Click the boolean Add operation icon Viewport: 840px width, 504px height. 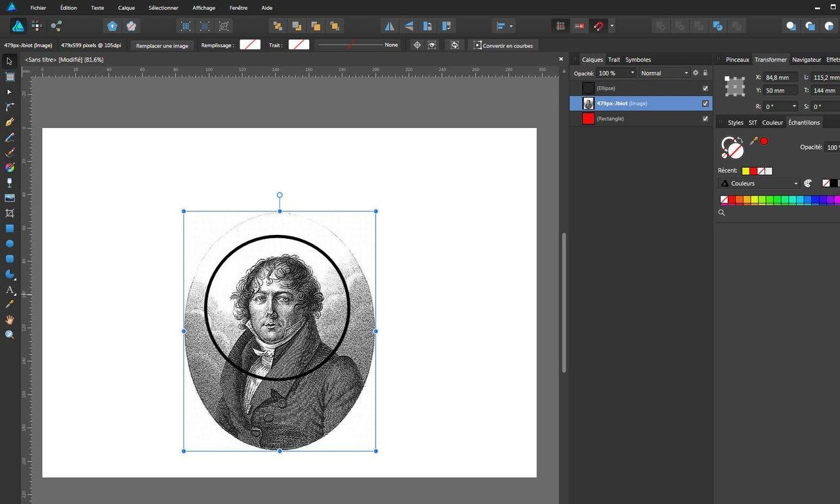pyautogui.click(x=661, y=26)
